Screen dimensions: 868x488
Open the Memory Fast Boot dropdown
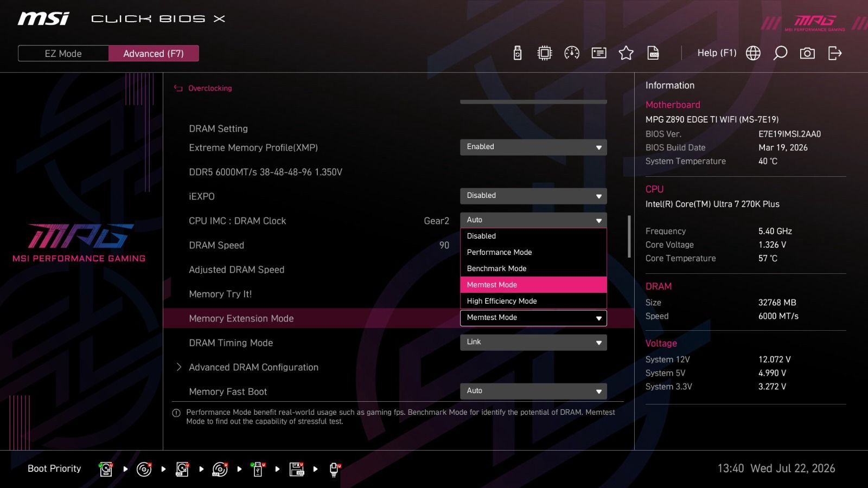click(533, 391)
